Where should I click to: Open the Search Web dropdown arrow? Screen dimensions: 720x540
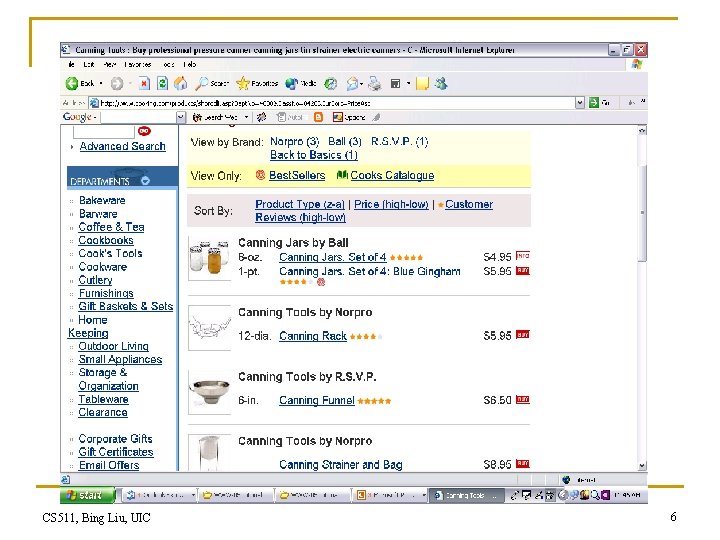246,117
